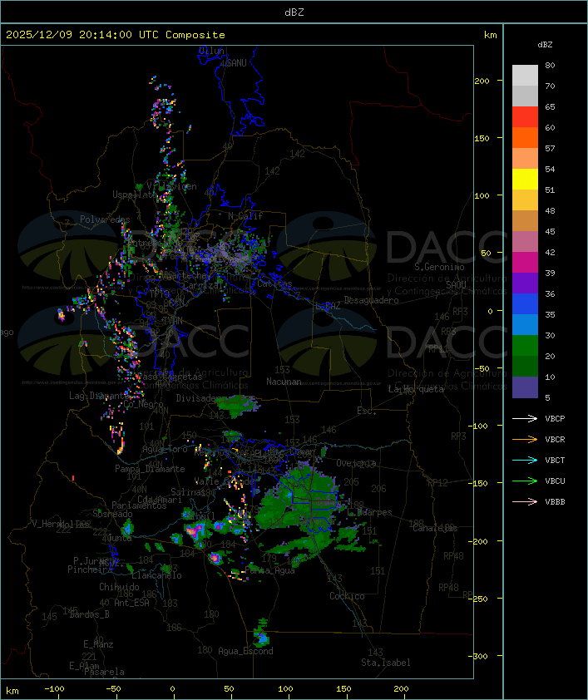
Task: Select the gray 70–65 dBZ swatch
Action: 525,96
